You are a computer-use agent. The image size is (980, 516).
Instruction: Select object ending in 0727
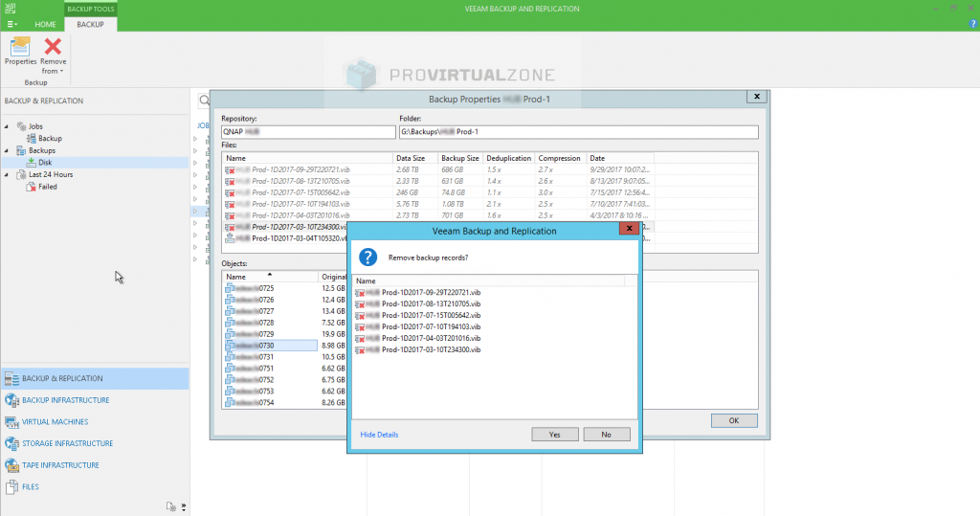point(250,311)
